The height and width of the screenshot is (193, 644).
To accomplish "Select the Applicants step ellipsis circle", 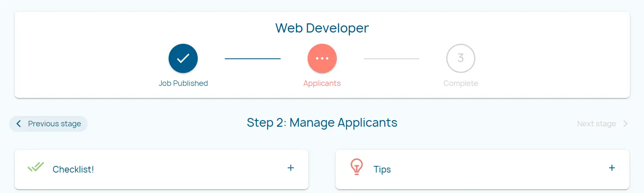I will coord(322,58).
